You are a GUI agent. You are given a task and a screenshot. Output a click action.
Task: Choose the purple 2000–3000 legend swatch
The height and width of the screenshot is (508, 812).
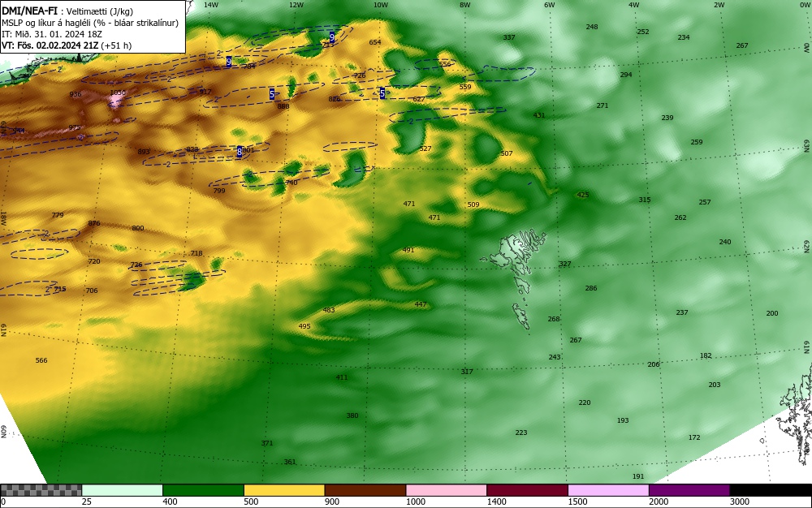(689, 490)
